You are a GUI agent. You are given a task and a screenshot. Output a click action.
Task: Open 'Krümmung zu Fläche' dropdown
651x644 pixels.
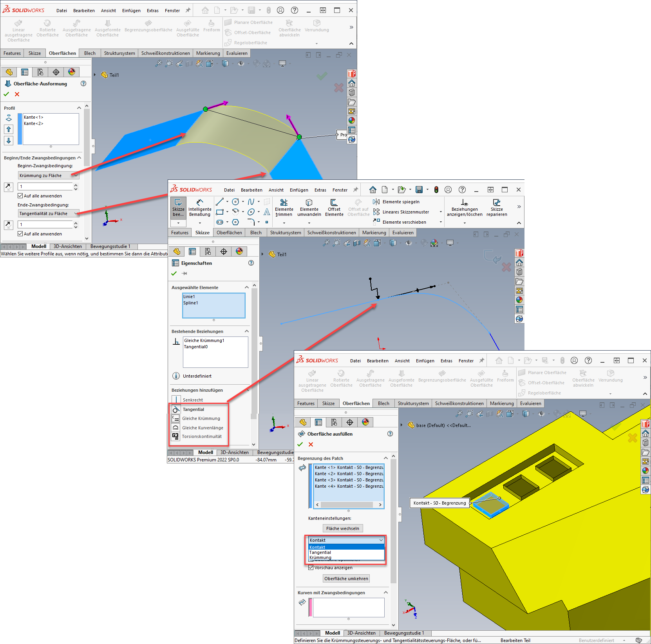49,175
